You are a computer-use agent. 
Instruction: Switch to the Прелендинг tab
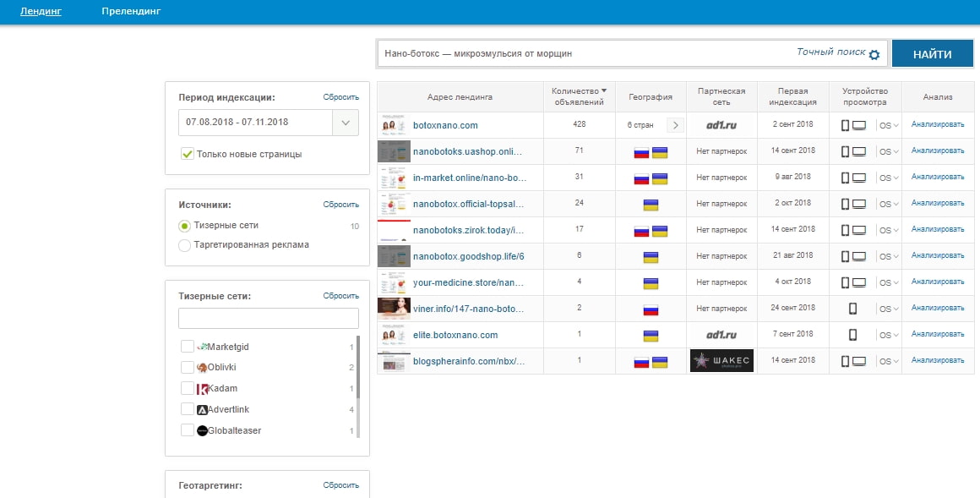pos(131,11)
